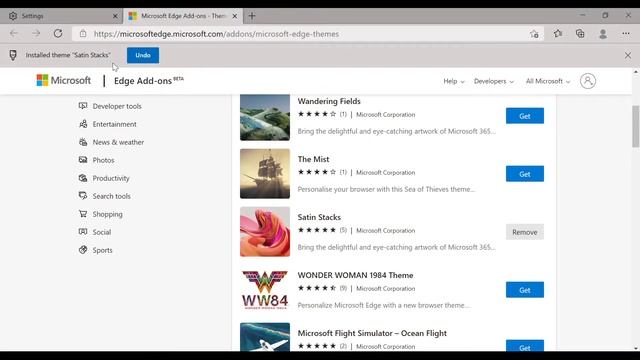Expand the Help dropdown menu

pos(454,81)
